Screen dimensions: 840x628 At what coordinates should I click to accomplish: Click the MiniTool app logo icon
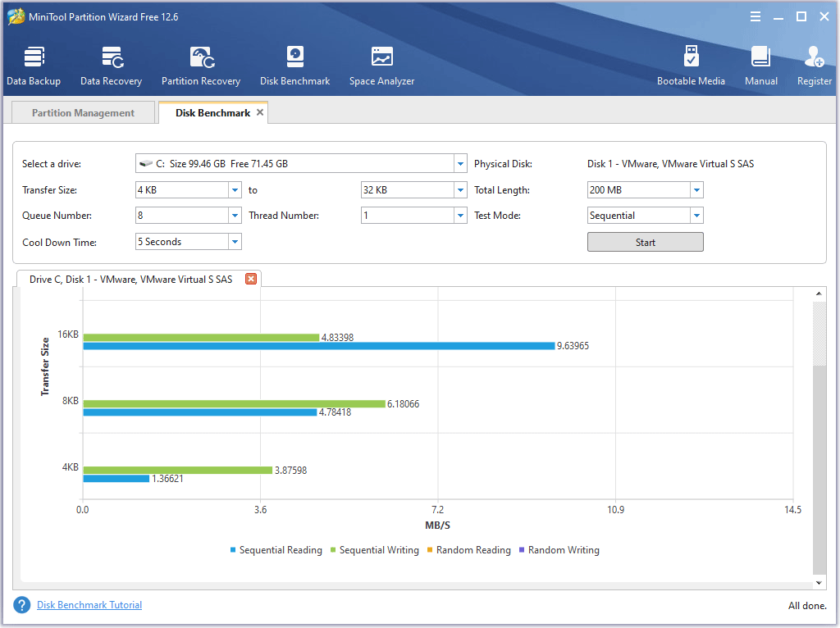point(16,16)
